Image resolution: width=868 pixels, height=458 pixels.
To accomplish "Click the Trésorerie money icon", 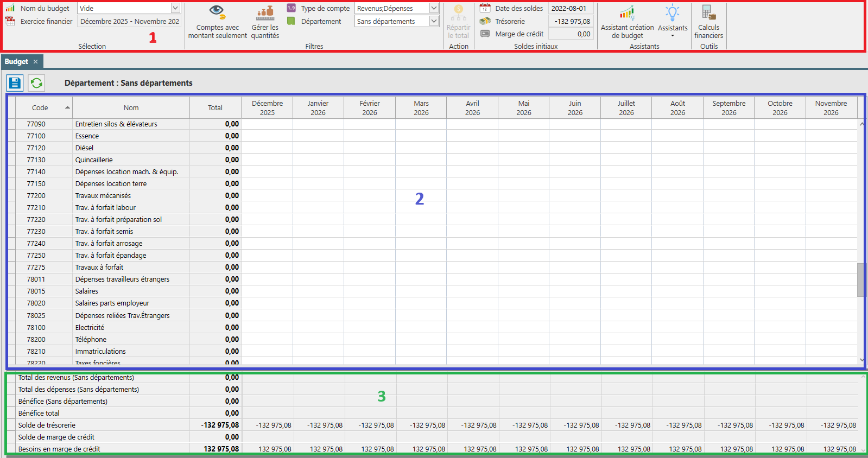I will pyautogui.click(x=485, y=21).
